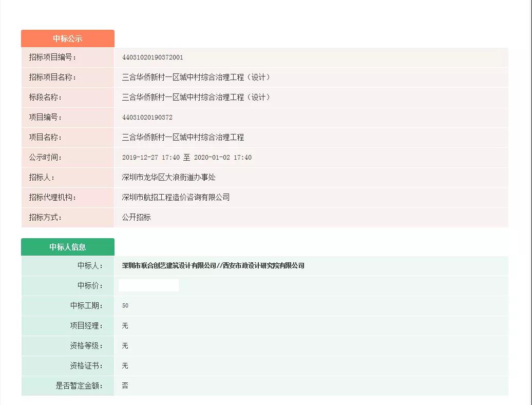Click the 中标工期 value 50
The width and height of the screenshot is (532, 405).
coord(125,305)
